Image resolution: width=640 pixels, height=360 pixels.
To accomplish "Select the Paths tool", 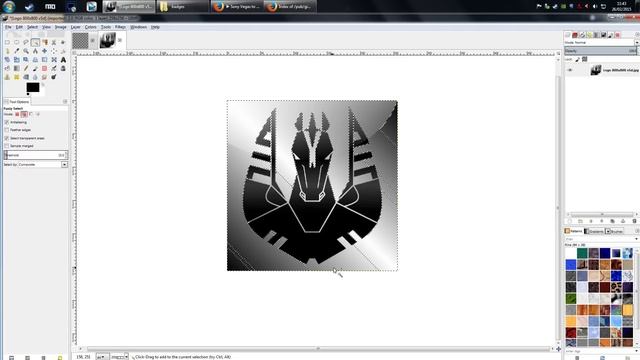I will [x=7, y=51].
